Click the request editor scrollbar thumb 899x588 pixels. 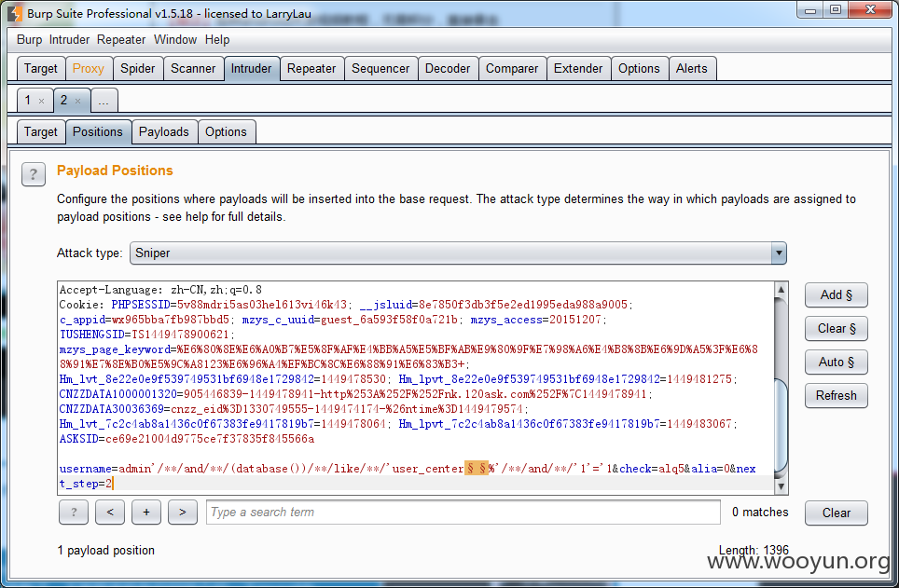[781, 427]
